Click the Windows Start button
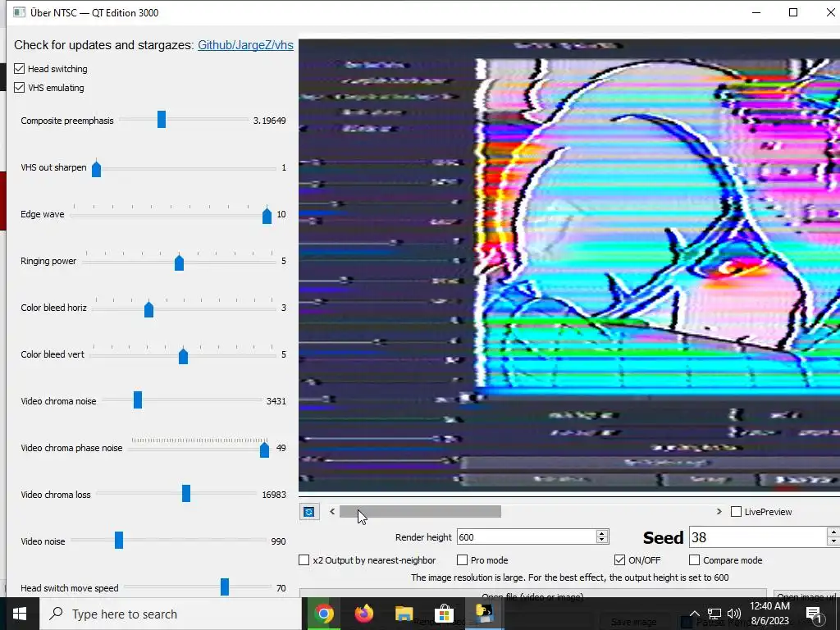This screenshot has width=840, height=630. click(x=20, y=614)
